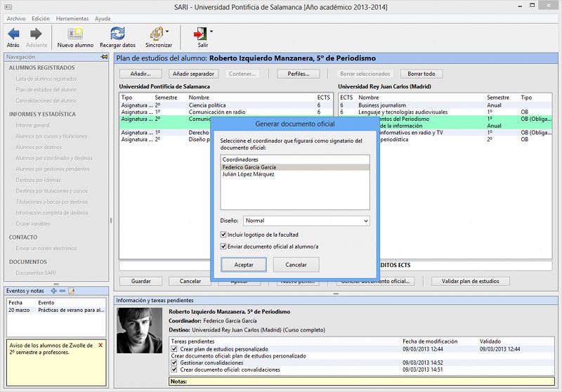Click the Nuevo alumno toolbar icon

[75, 33]
